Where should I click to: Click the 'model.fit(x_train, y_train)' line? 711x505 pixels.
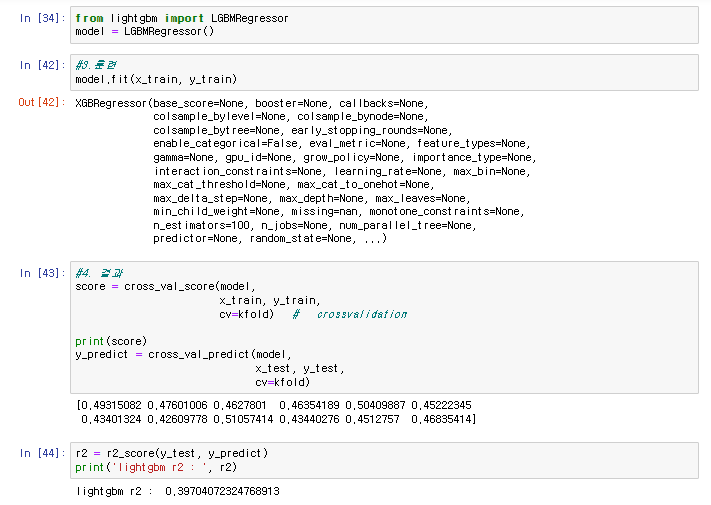pyautogui.click(x=156, y=79)
